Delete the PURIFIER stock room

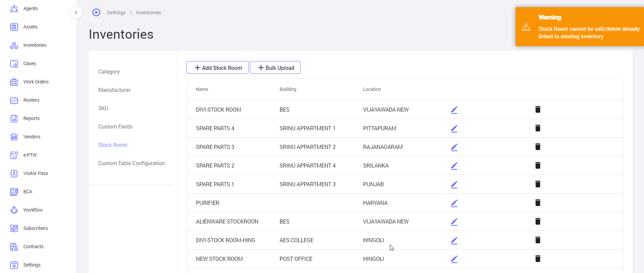[538, 203]
